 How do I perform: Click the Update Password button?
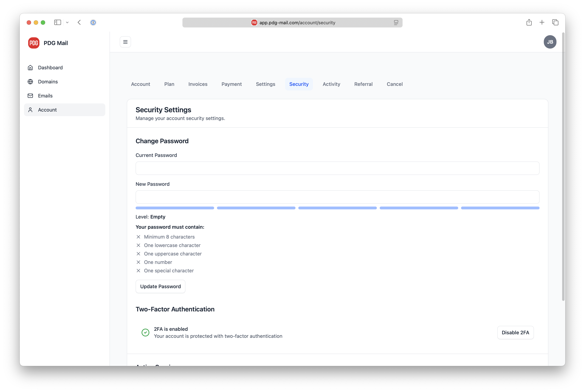coord(160,286)
